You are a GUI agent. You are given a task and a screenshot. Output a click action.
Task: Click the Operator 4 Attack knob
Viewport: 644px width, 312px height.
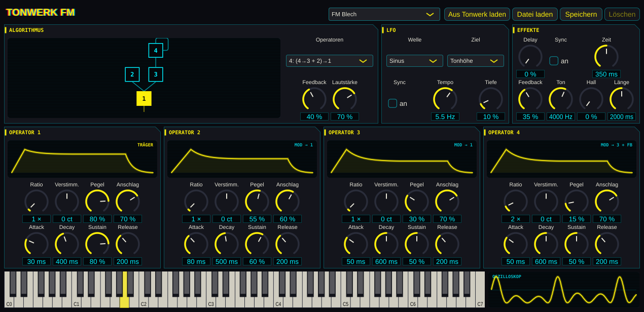(516, 244)
